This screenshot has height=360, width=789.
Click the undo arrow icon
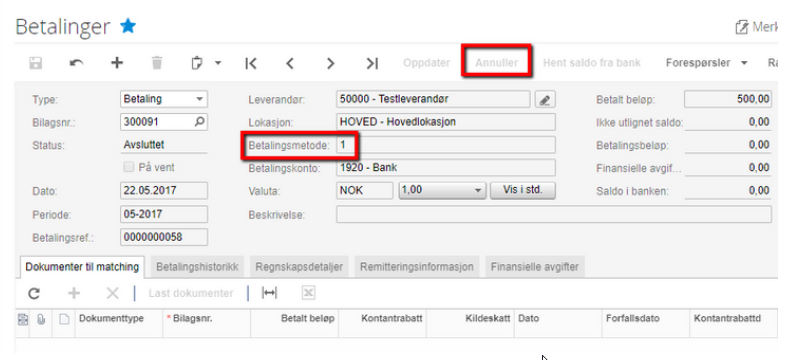click(76, 63)
